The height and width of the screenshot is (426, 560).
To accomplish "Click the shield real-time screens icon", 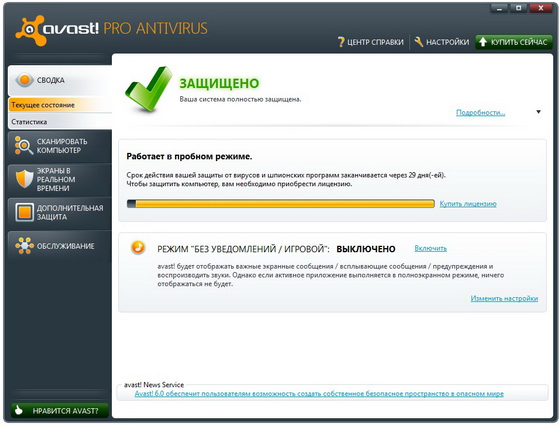I will [x=24, y=179].
